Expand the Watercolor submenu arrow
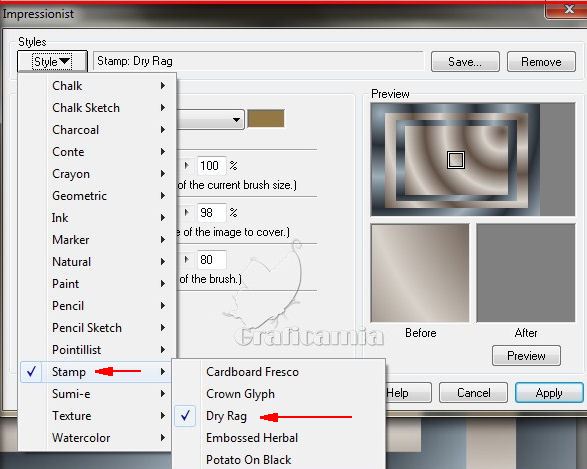The height and width of the screenshot is (469, 587). pos(163,438)
